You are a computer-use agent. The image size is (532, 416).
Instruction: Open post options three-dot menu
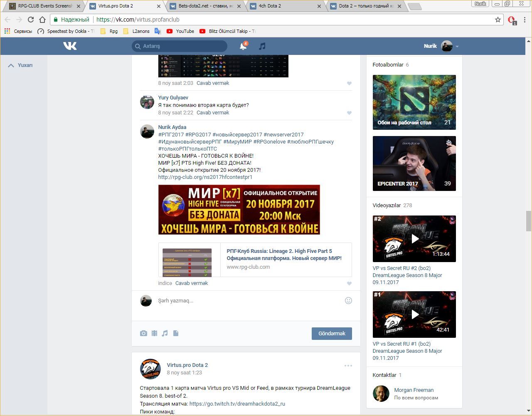[348, 366]
